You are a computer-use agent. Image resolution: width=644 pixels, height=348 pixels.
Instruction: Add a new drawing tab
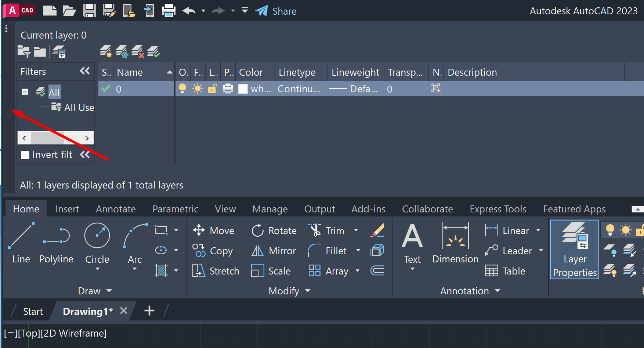pyautogui.click(x=149, y=311)
